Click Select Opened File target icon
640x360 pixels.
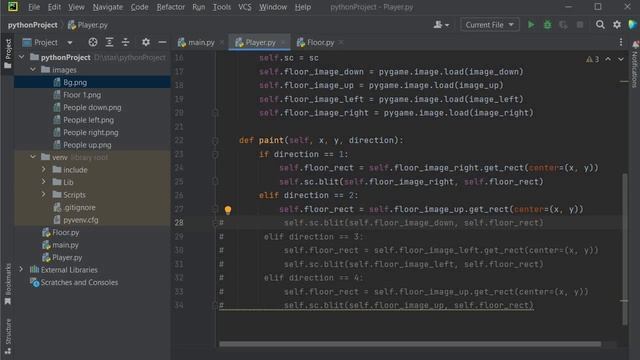pyautogui.click(x=93, y=42)
